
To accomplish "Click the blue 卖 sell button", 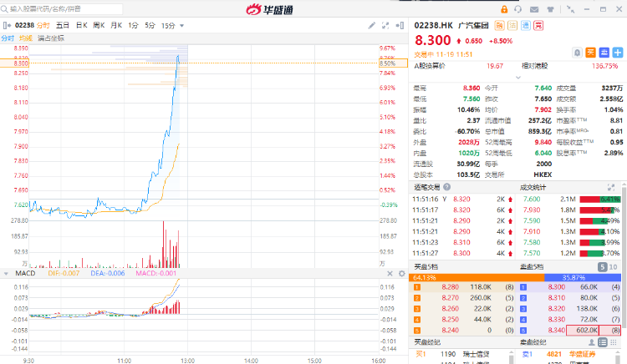I will point(604,53).
